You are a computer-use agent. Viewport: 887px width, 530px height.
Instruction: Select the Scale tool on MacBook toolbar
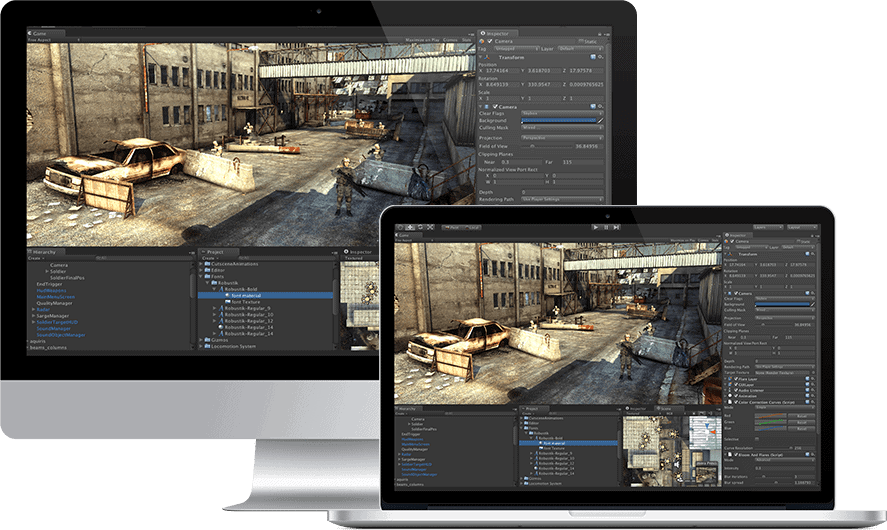coord(430,227)
